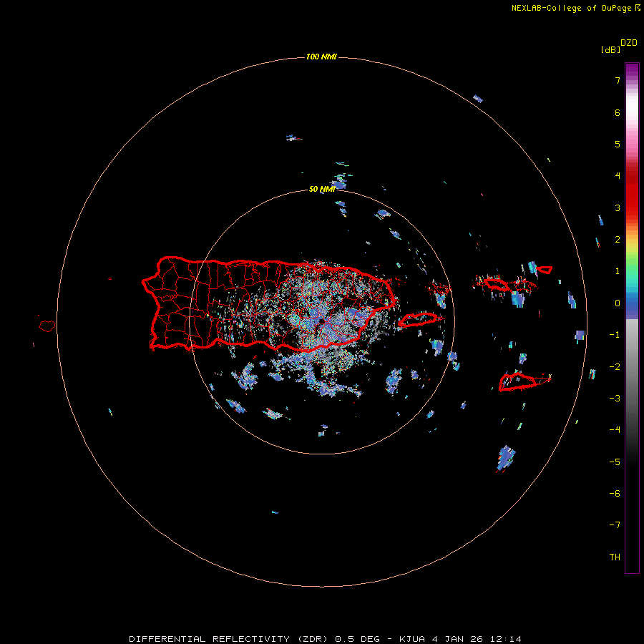Click the -2 dB tick label
This screenshot has height=644, width=644.
click(615, 366)
